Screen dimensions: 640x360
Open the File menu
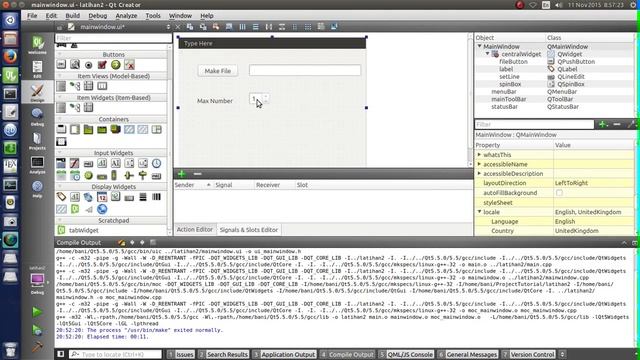(x=32, y=16)
